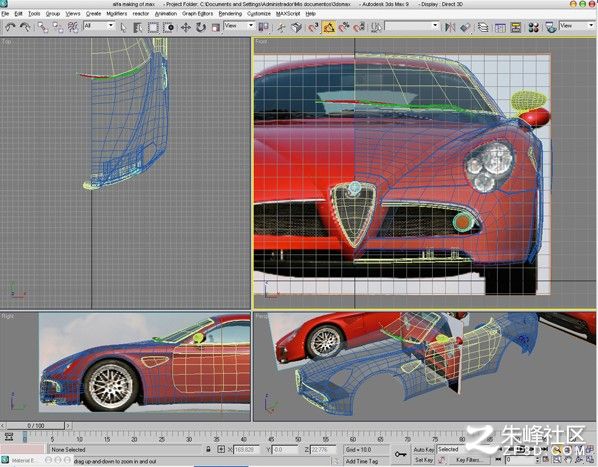Viewport: 598px width, 467px height.
Task: Click the Render Scene teapot icon
Action: pyautogui.click(x=550, y=27)
